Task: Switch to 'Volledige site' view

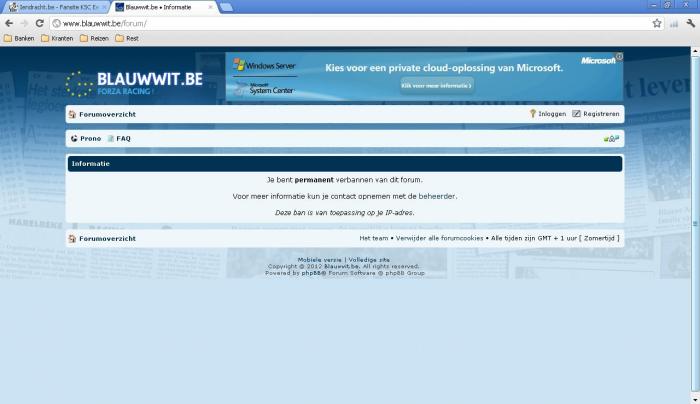Action: (369, 259)
